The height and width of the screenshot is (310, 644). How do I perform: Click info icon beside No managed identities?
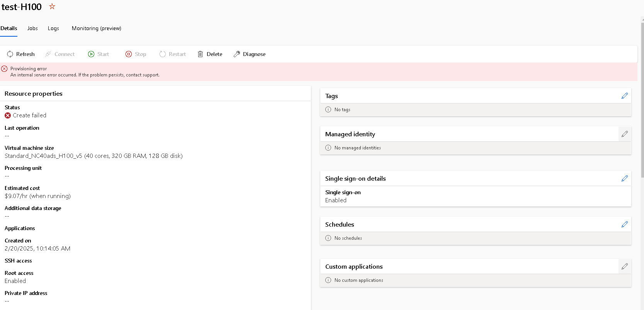328,148
